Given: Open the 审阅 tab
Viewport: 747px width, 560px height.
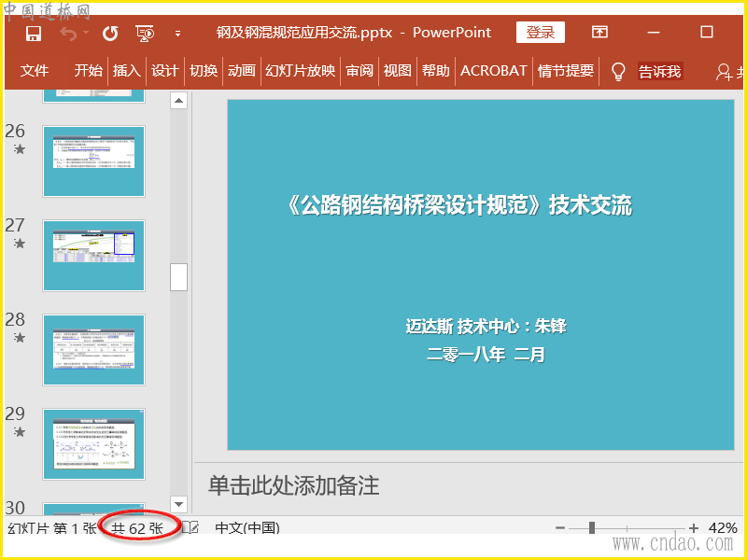Looking at the screenshot, I should pos(359,71).
